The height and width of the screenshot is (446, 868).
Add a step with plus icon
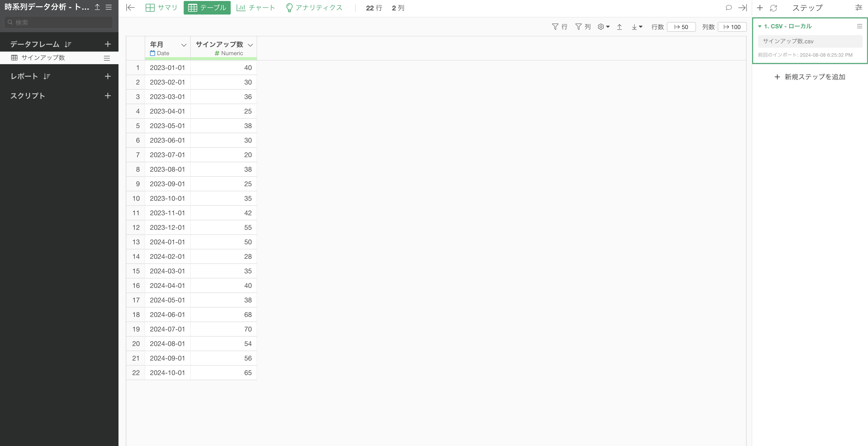(x=759, y=8)
